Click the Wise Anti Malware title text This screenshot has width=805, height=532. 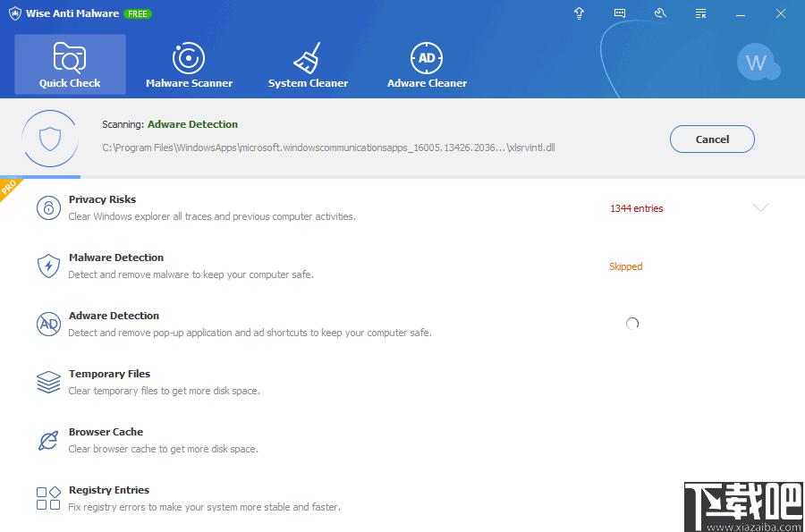pos(72,13)
